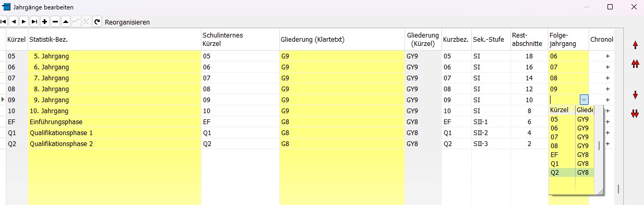Click the Schulinternes Kürzel column header
Screen dimensions: 644x205
pos(240,40)
